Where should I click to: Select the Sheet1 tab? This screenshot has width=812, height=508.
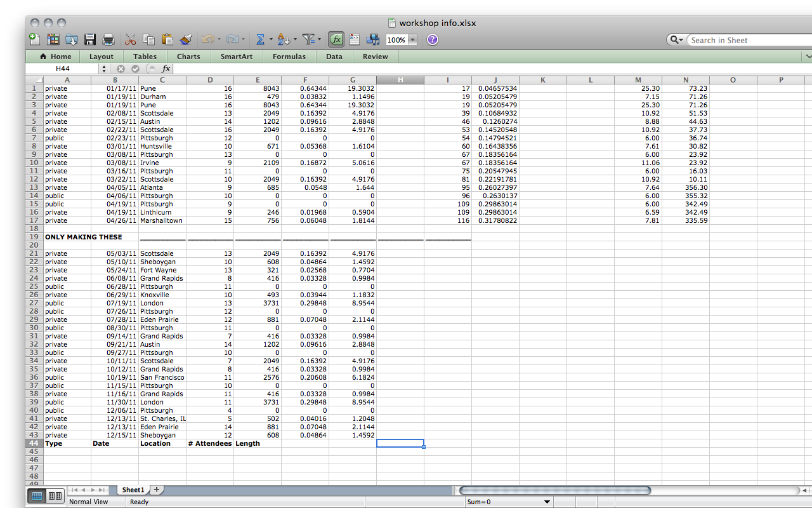133,490
